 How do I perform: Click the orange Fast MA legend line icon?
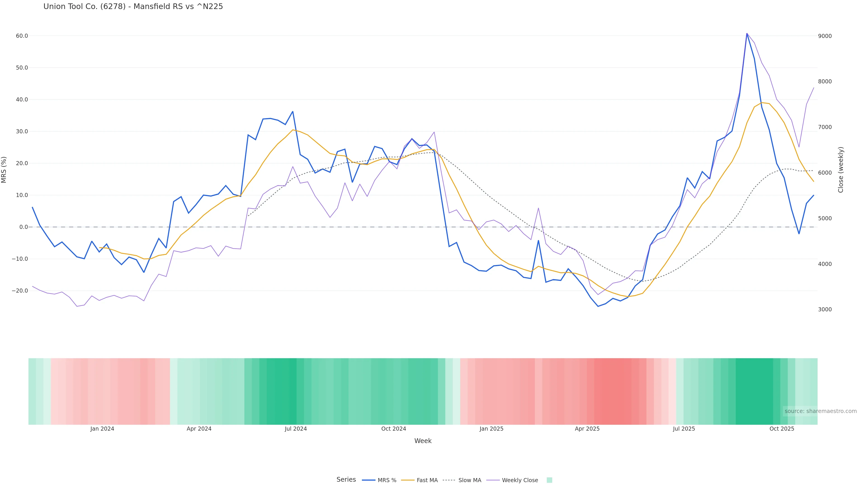coord(408,480)
